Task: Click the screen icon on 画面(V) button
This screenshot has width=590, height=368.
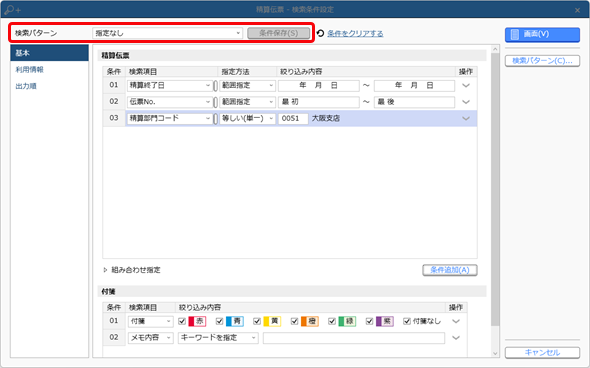Action: point(514,34)
